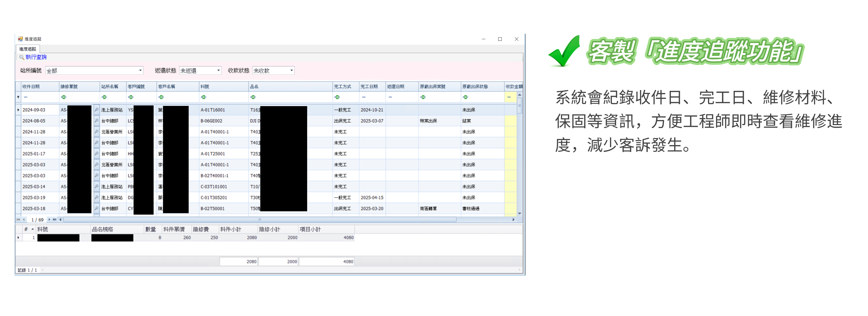Click 記錄 1 / 1 status text
Image resolution: width=868 pixels, height=316 pixels.
tap(27, 270)
